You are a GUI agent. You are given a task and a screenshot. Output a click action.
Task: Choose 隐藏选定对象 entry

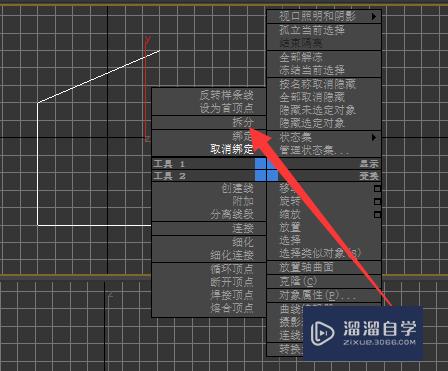tap(312, 124)
